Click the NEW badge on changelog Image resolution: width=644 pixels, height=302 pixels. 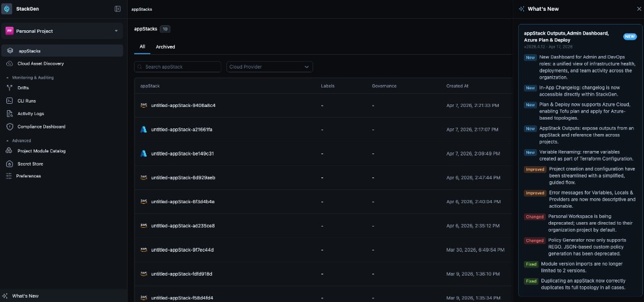pyautogui.click(x=630, y=36)
